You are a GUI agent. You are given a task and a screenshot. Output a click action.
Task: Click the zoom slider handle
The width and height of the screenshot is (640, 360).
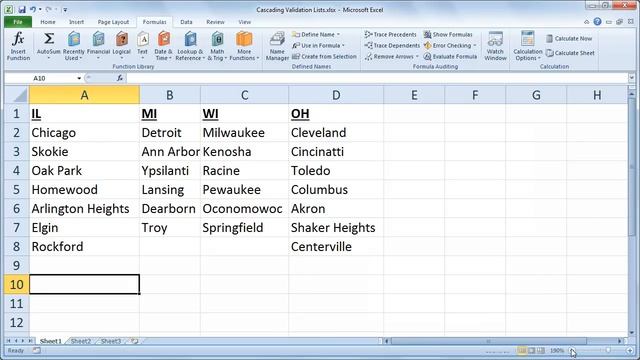click(x=608, y=350)
